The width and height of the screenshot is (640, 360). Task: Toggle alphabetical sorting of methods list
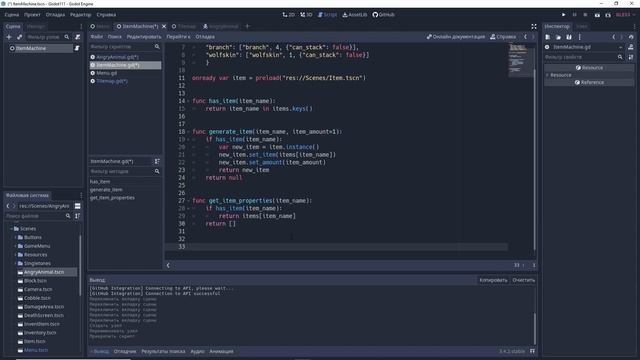coord(157,161)
